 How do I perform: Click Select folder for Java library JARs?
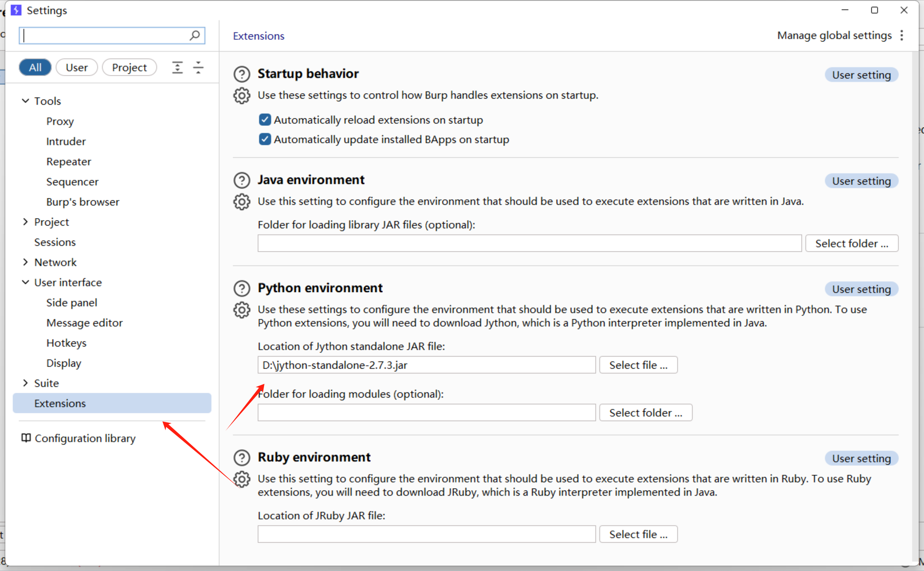(851, 243)
